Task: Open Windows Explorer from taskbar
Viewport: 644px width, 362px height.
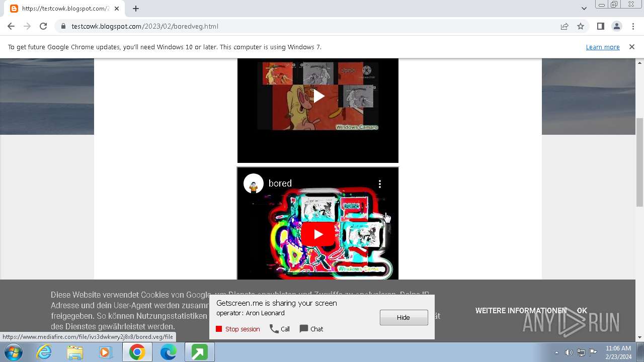Action: [75, 352]
